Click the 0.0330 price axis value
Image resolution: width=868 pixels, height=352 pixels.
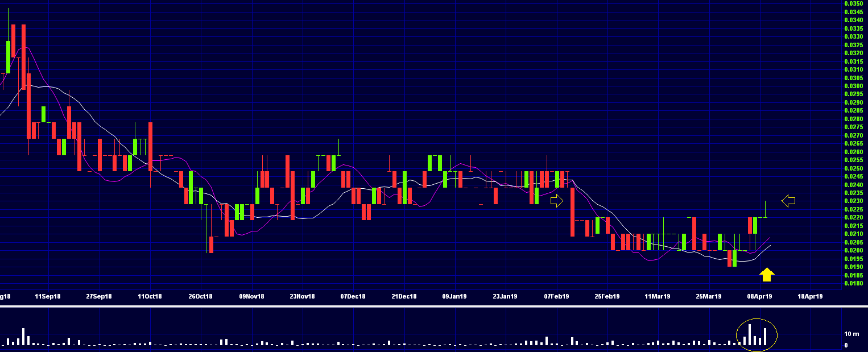(854, 36)
